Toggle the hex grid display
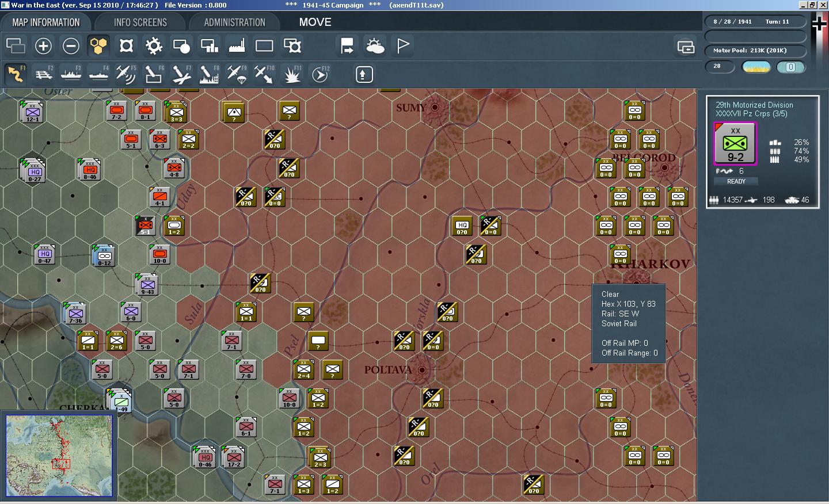 pos(98,46)
